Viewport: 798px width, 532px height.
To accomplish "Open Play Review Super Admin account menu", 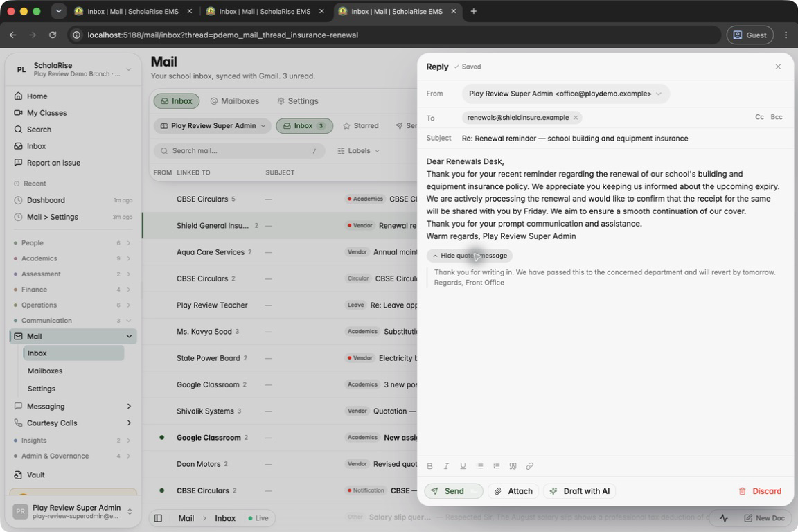I will [73, 512].
